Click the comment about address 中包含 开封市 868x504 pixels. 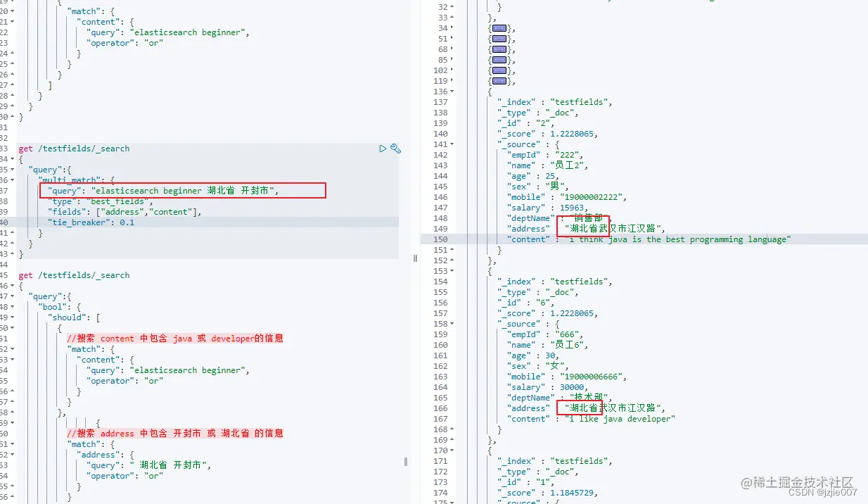175,434
